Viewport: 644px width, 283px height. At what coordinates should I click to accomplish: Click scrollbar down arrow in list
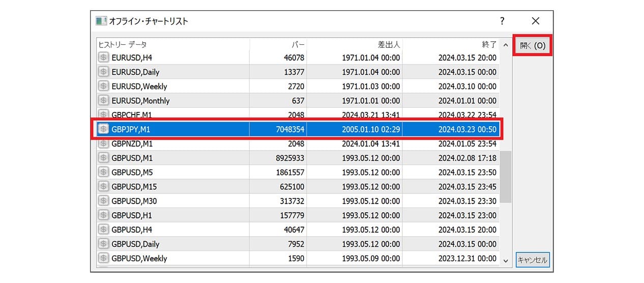click(x=506, y=261)
